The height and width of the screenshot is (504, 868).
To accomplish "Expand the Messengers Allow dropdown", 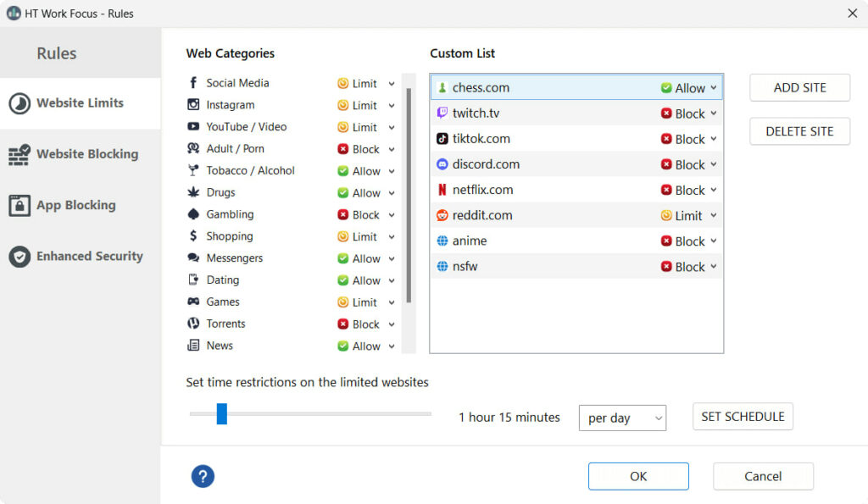I will (x=366, y=258).
